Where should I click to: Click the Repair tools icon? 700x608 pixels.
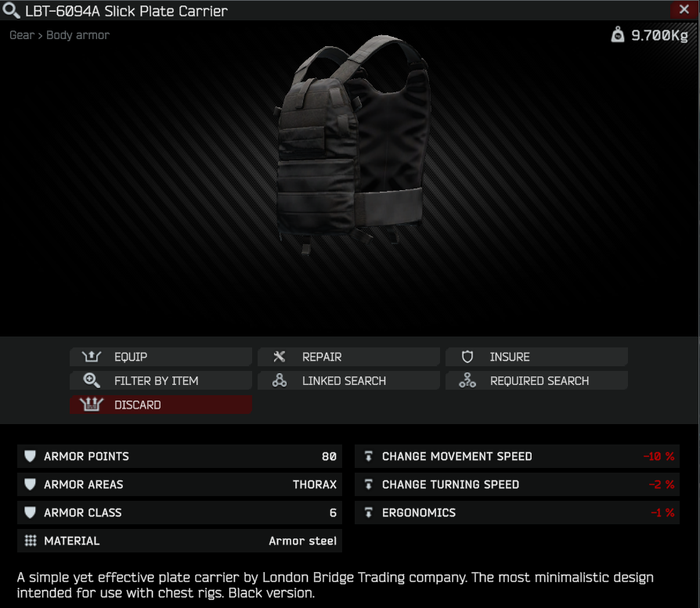[280, 357]
